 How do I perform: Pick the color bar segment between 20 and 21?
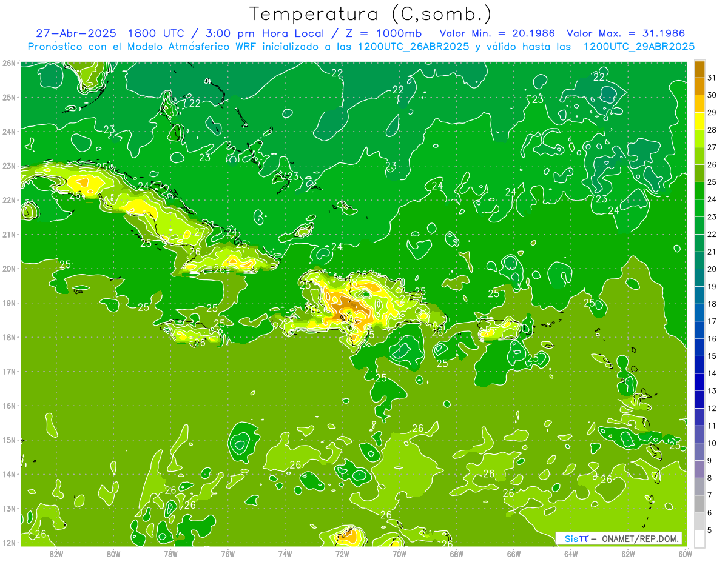(699, 261)
